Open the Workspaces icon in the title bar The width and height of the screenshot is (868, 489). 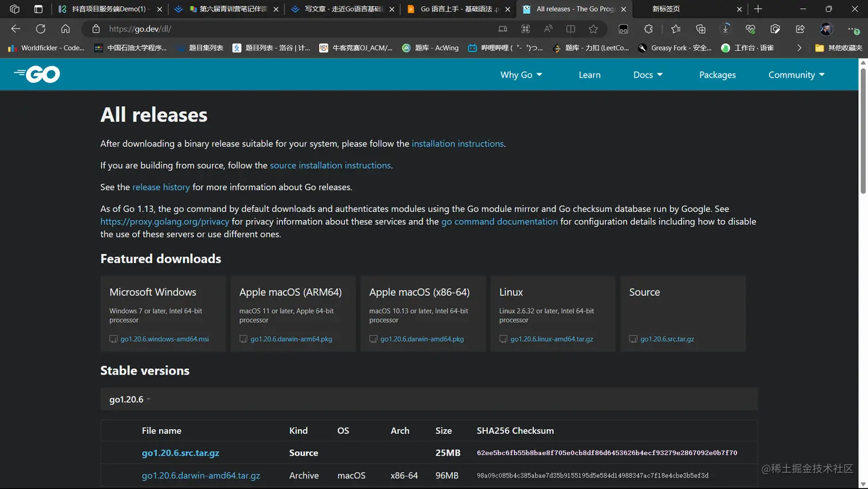[x=14, y=9]
